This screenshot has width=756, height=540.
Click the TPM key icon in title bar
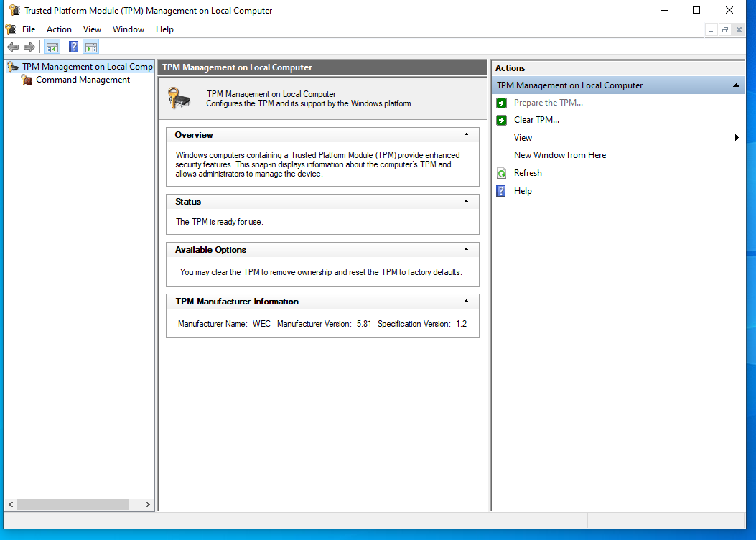(x=14, y=10)
